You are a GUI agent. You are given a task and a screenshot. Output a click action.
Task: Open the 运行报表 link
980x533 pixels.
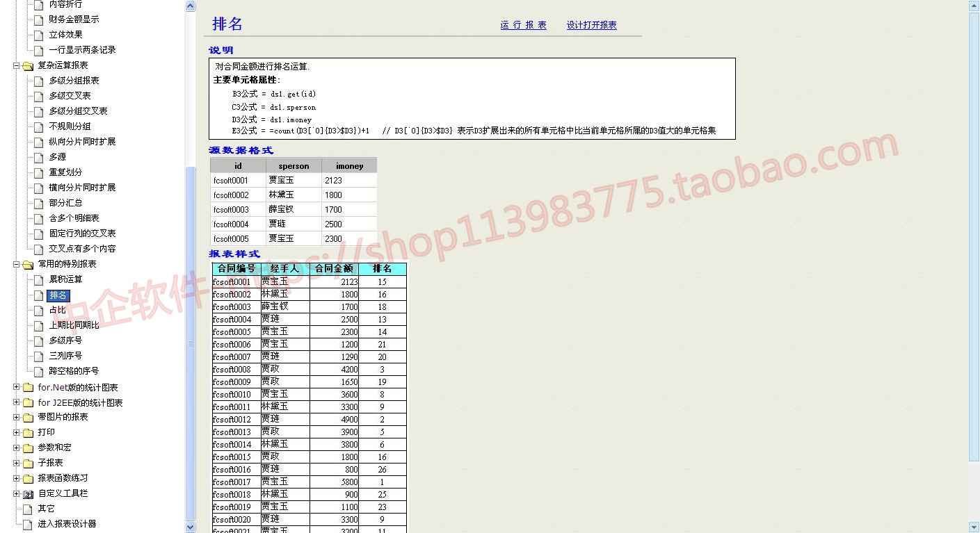(523, 25)
